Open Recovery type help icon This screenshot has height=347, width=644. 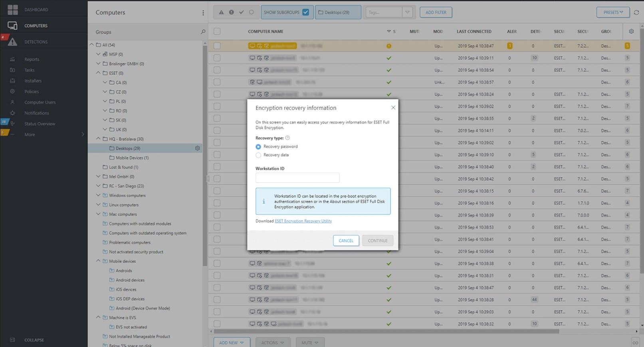click(x=287, y=138)
